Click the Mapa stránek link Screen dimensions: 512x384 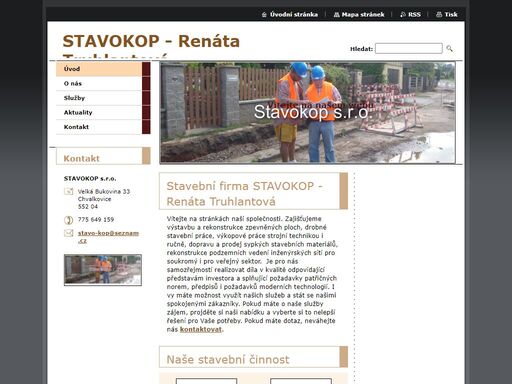point(363,15)
